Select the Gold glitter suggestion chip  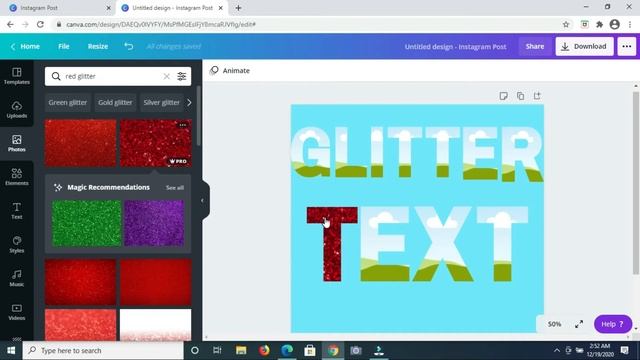click(x=115, y=102)
